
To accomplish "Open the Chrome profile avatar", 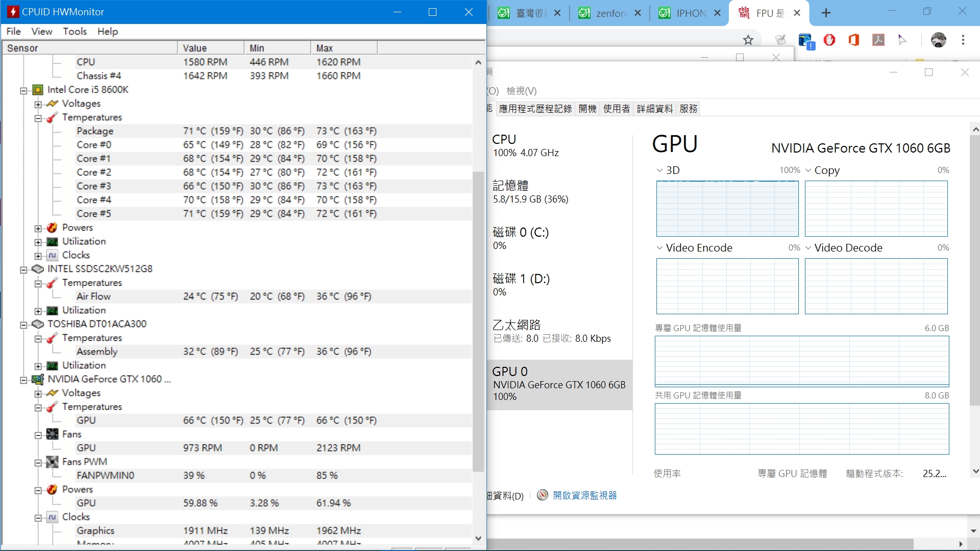I will (939, 40).
